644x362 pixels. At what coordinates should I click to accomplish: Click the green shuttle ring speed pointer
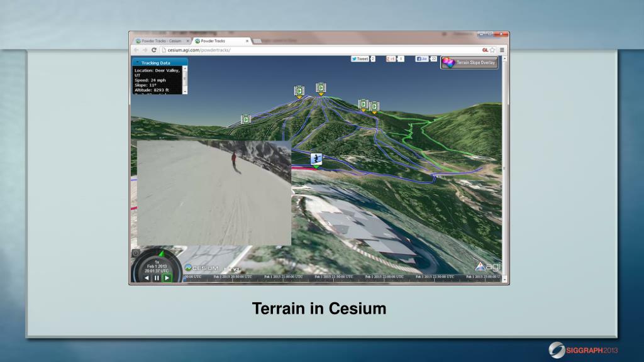pyautogui.click(x=162, y=254)
